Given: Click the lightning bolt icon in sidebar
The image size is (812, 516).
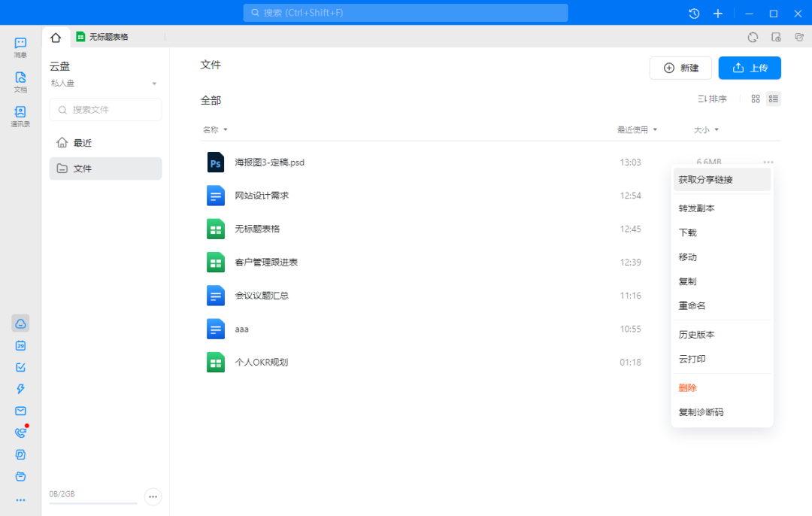Looking at the screenshot, I should [x=20, y=389].
